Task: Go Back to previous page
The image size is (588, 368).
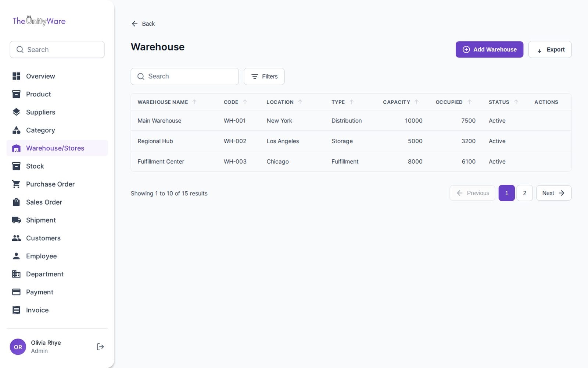Action: coord(143,24)
